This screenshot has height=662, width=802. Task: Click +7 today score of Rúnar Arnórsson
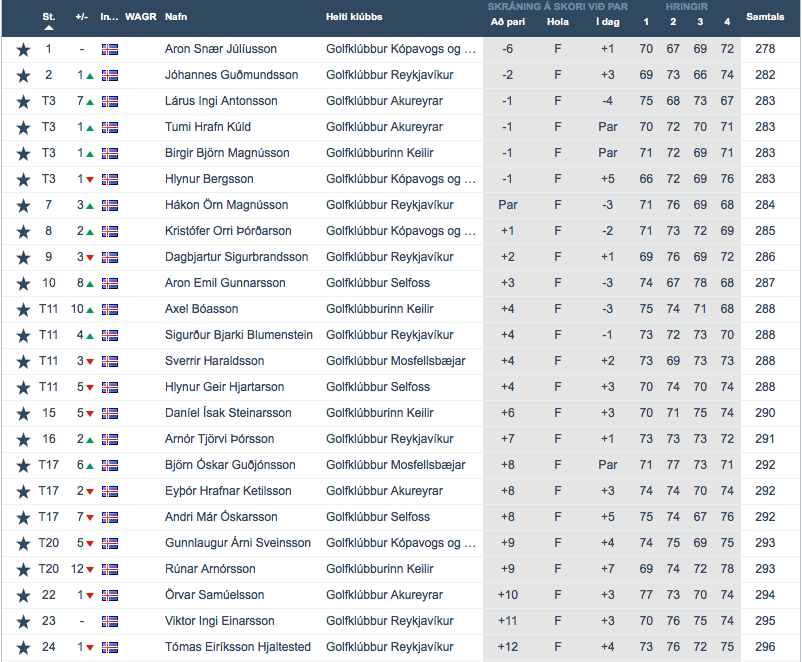(608, 569)
